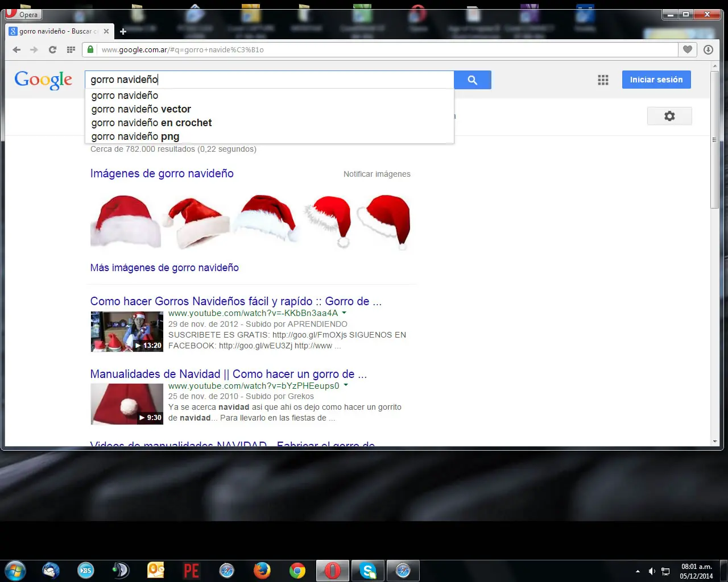Open the BS.Player taskbar icon

click(86, 570)
